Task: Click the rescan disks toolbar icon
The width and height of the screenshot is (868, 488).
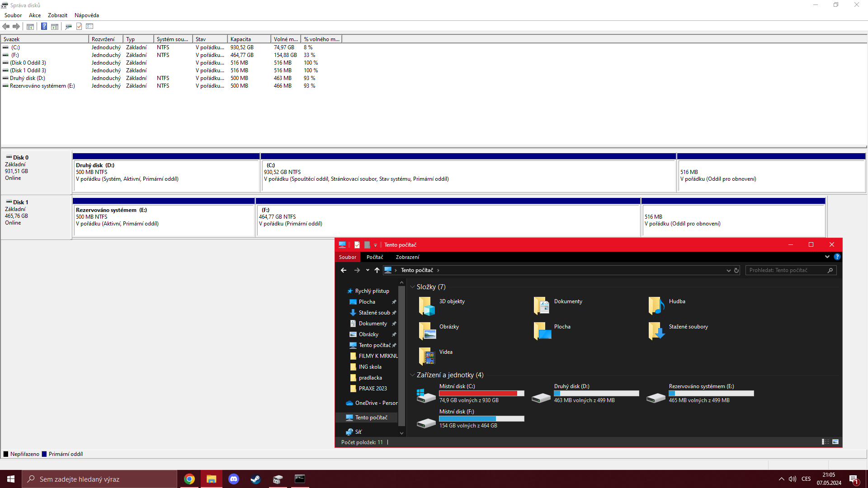Action: pyautogui.click(x=68, y=26)
